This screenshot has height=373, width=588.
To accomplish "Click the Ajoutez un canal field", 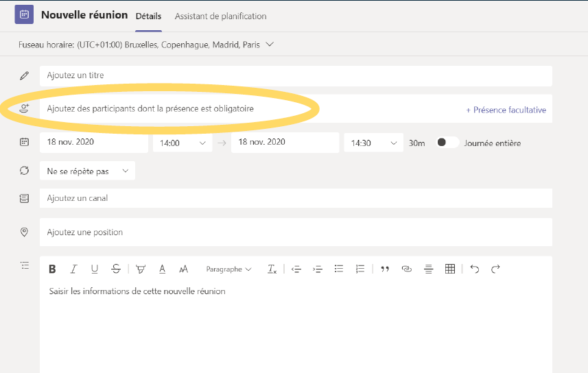I will [x=296, y=198].
